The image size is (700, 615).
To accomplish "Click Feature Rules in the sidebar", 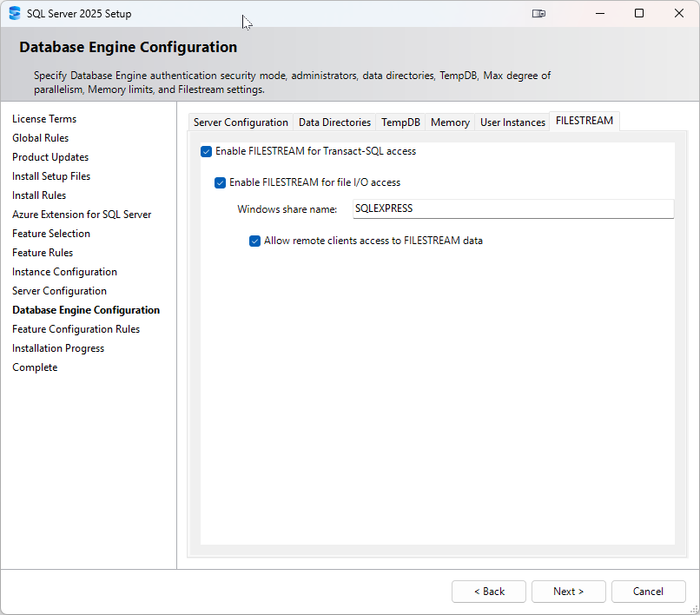I will [43, 253].
